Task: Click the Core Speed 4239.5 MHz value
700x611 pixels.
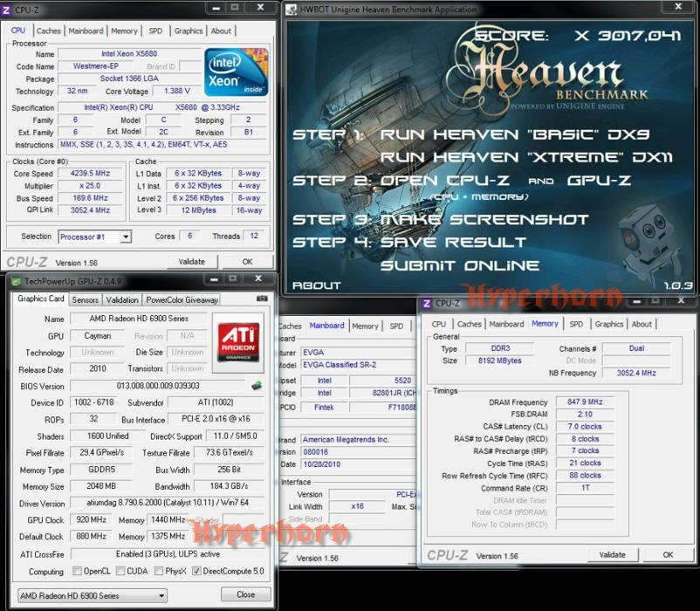Action: [x=90, y=173]
